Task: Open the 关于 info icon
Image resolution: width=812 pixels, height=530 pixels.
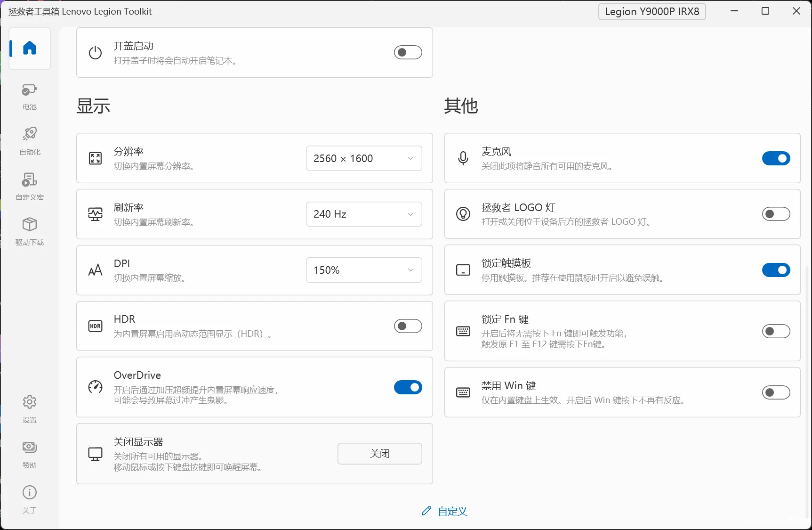Action: (30, 492)
